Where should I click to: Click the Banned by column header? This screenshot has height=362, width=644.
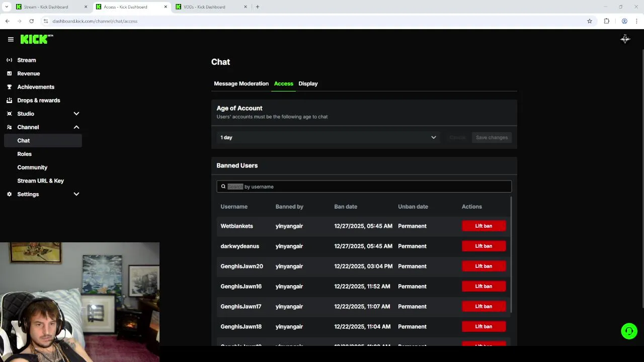[289, 207]
